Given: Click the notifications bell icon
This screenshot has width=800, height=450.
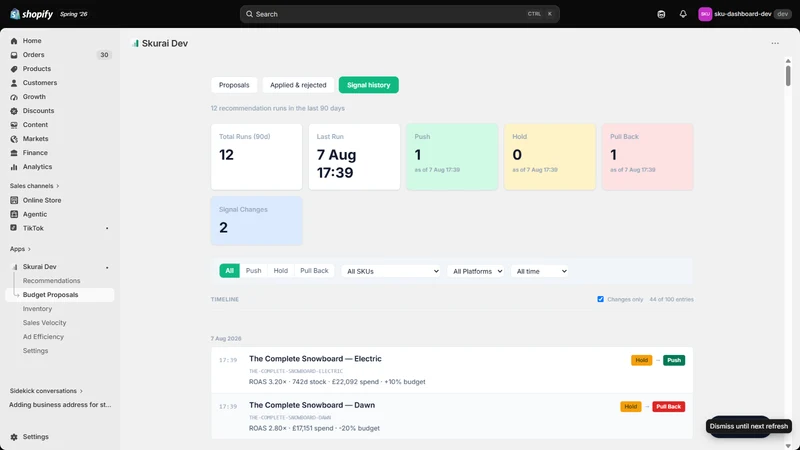Looking at the screenshot, I should (x=683, y=14).
